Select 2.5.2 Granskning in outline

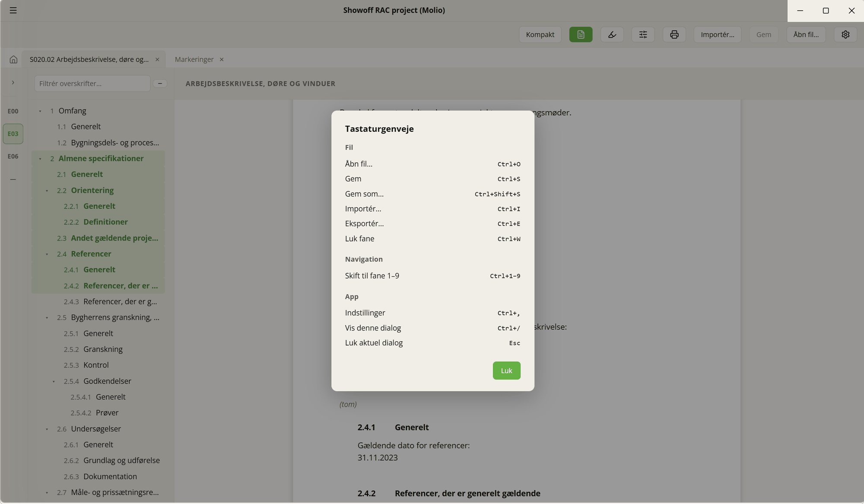click(x=98, y=349)
